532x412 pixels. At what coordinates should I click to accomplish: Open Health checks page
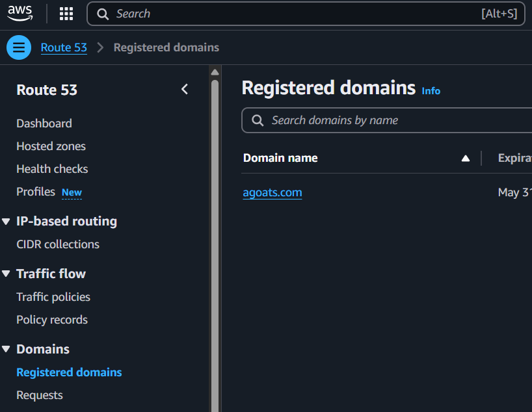click(52, 169)
